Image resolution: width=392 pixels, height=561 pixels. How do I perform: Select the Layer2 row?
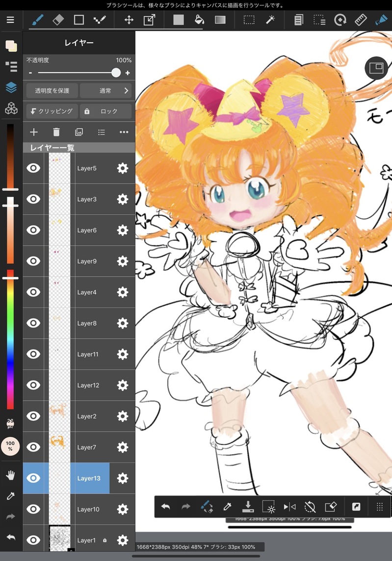click(x=79, y=416)
